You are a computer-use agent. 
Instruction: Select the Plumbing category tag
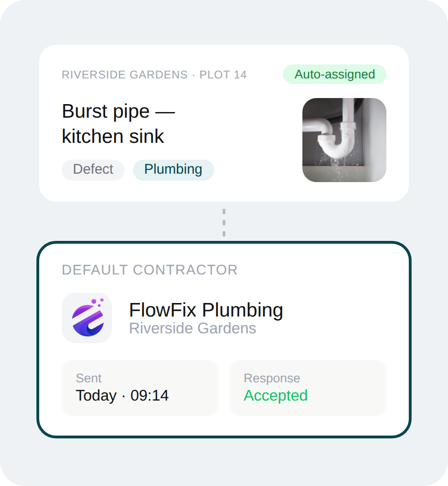173,169
